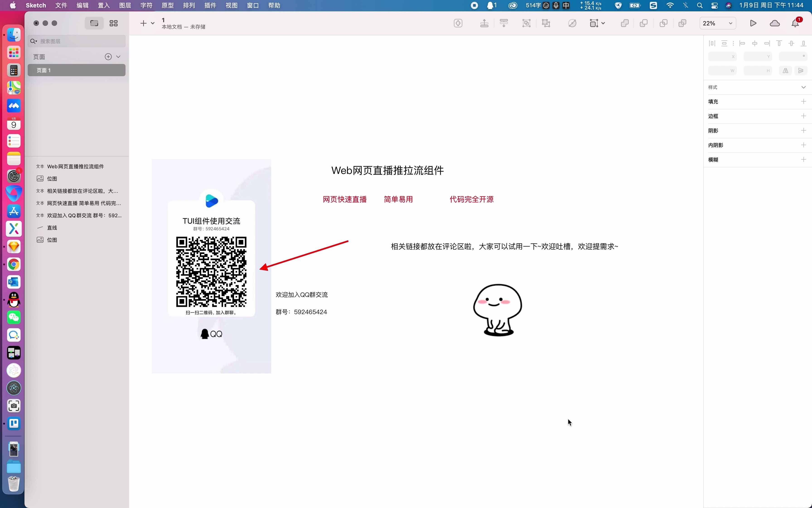Open notifications bell in Sketch toolbar
812x508 pixels.
[795, 23]
